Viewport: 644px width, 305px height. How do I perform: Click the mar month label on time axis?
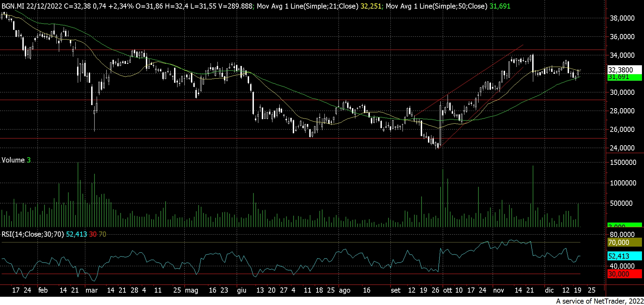pyautogui.click(x=92, y=290)
